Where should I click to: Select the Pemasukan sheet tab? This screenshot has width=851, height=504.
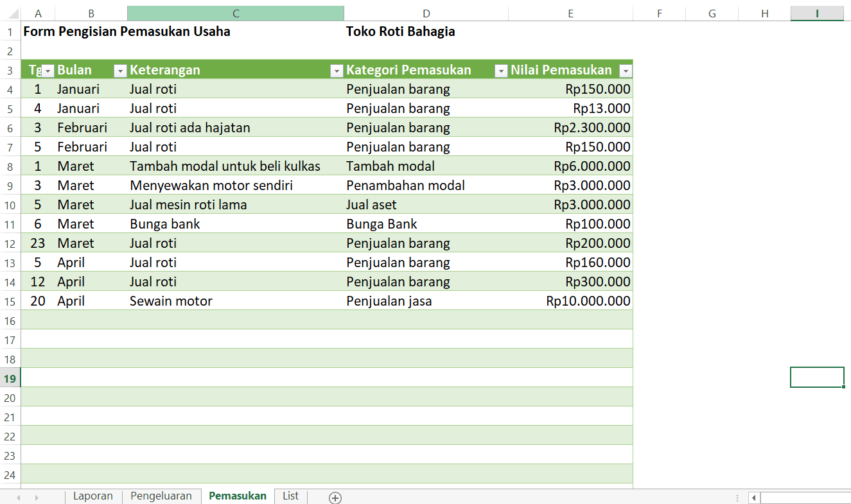coord(238,496)
